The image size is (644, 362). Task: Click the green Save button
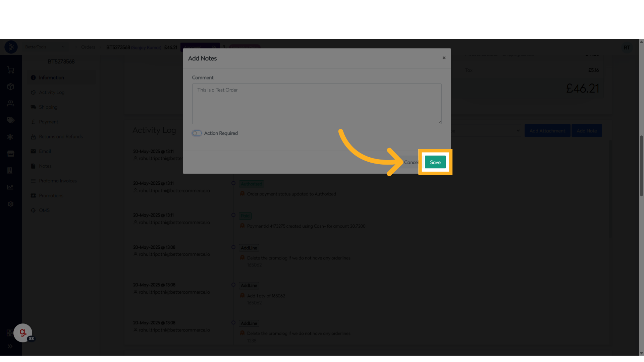pos(435,162)
